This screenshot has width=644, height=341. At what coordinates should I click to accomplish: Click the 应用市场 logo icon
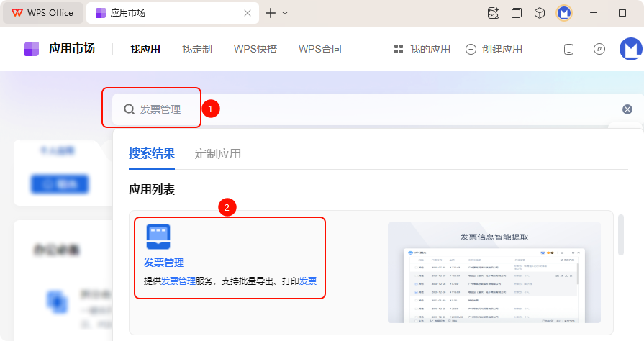click(x=32, y=49)
